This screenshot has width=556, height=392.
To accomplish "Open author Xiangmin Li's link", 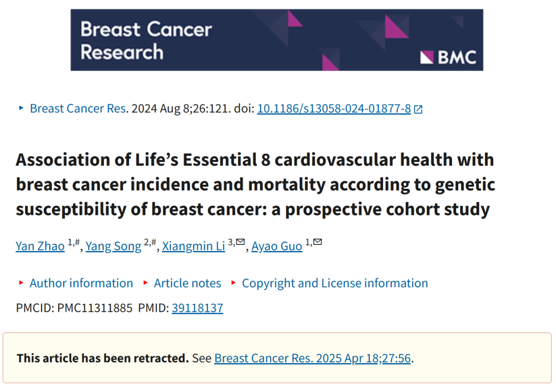I will pos(194,245).
